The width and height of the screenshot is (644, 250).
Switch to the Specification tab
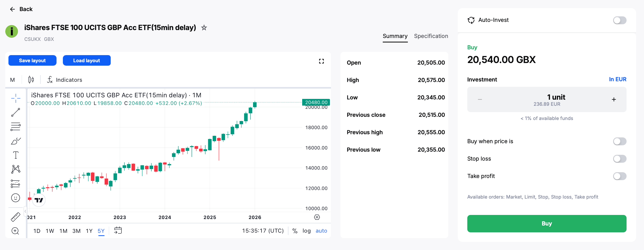[431, 36]
